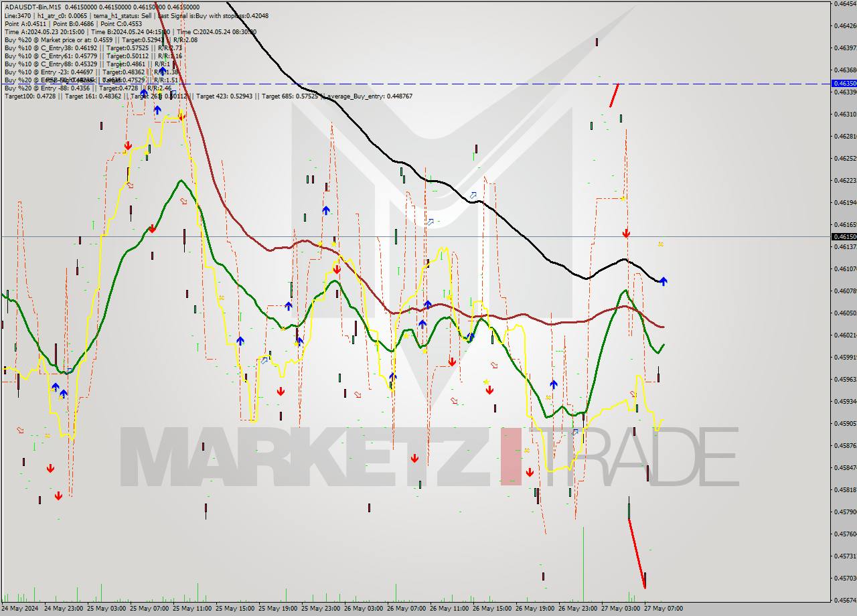Click price axis label 0.46223
The height and width of the screenshot is (616, 857).
click(844, 180)
